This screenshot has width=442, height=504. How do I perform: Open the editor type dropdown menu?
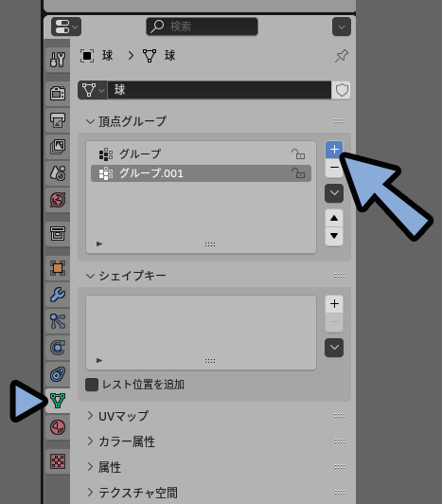tap(66, 27)
